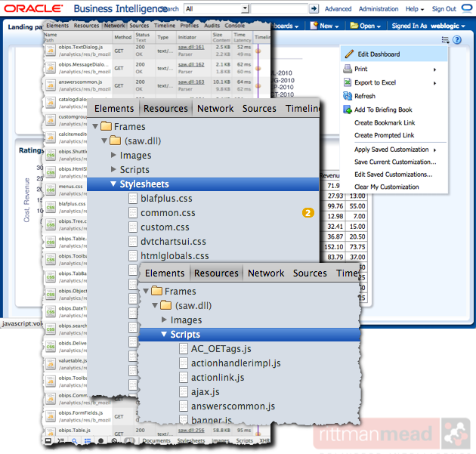Screen dimensions: 476x454
Task: Switch to Console tab in top DevTools
Action: pos(234,26)
